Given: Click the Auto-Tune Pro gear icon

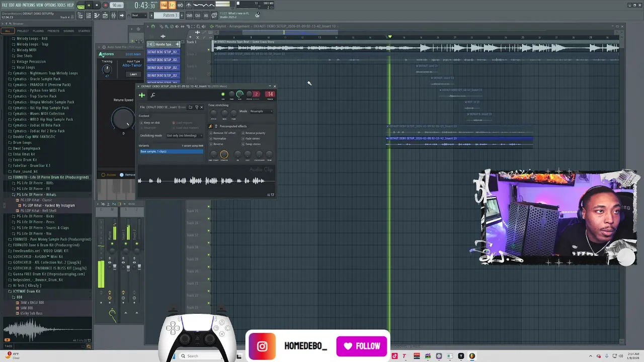Looking at the screenshot, I should 104,47.
